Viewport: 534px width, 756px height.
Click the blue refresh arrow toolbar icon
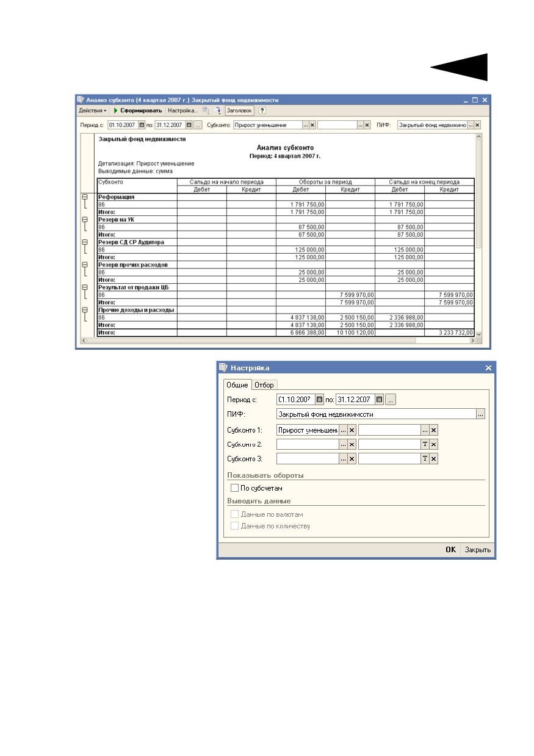point(217,110)
